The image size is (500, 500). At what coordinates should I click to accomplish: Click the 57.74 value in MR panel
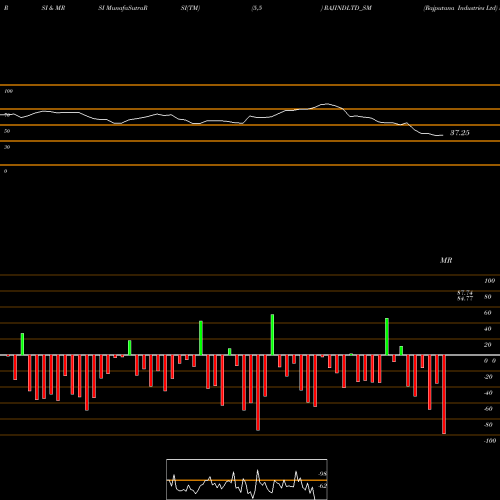(465, 293)
